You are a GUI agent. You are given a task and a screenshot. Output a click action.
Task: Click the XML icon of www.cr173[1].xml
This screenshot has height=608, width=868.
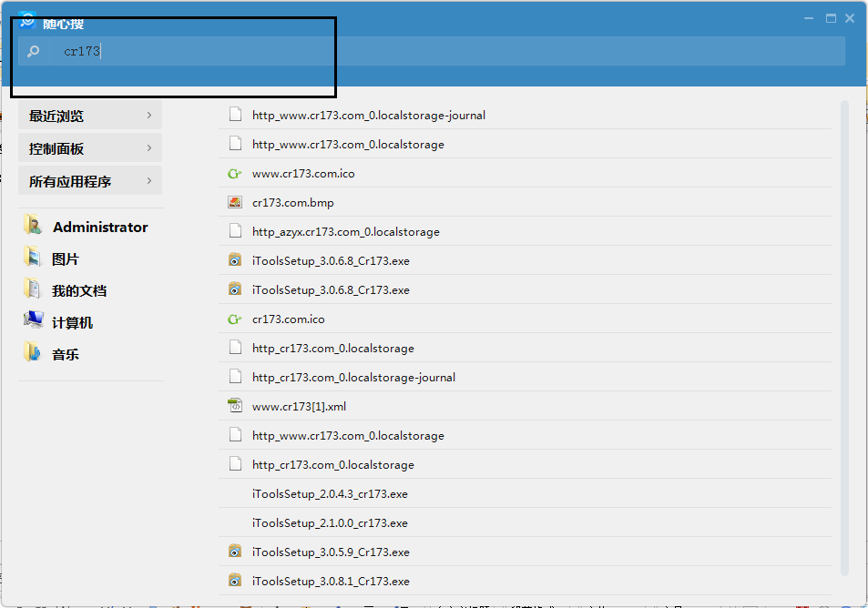click(235, 406)
